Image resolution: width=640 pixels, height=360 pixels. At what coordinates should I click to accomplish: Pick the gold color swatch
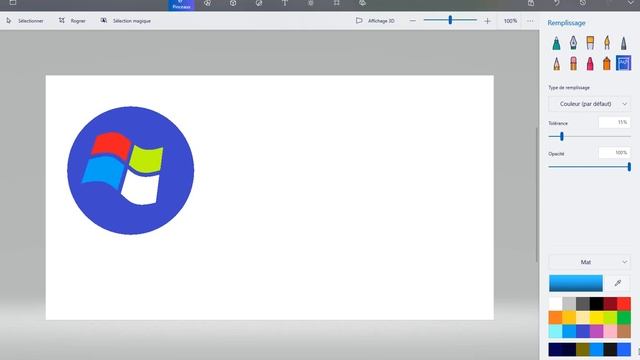pos(569,318)
